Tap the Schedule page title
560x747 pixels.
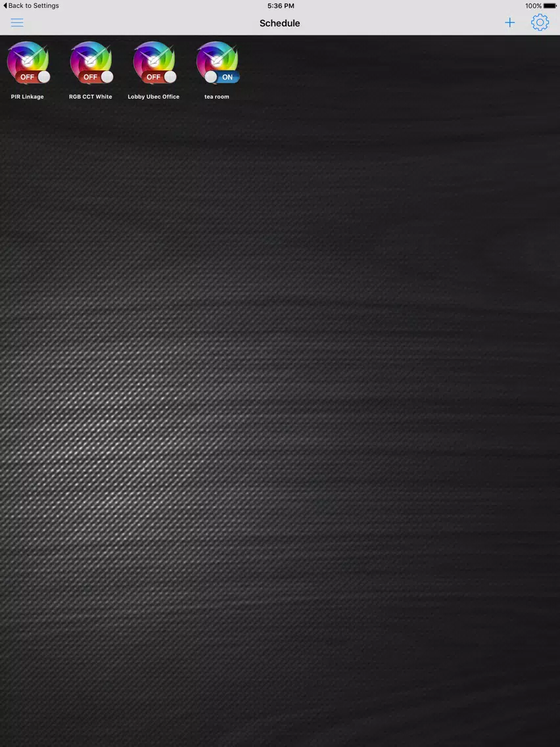279,23
